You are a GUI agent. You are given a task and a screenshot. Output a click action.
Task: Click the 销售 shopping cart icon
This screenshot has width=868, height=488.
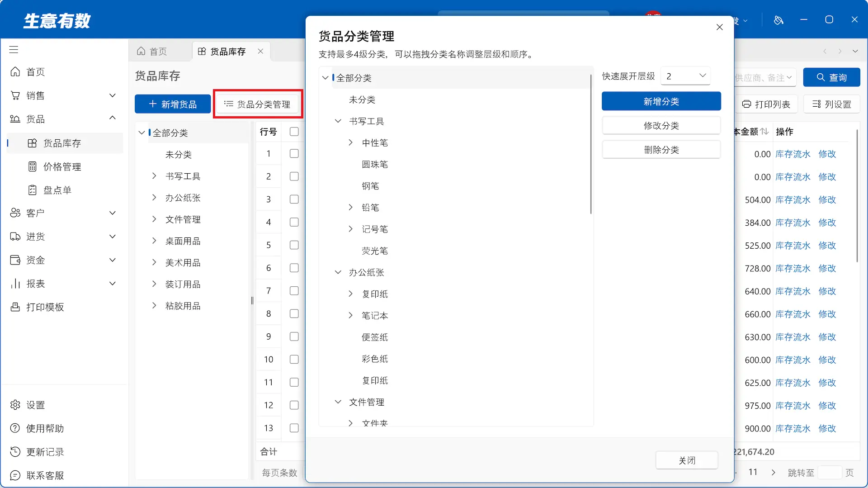click(15, 95)
